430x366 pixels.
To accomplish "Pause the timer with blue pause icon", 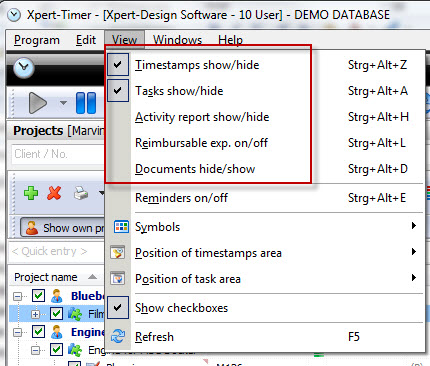I will [x=86, y=103].
